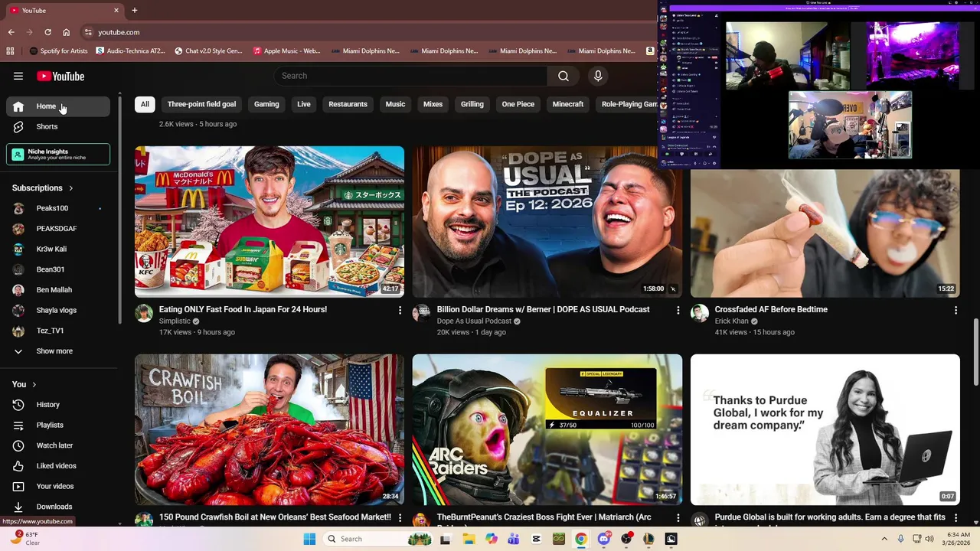Start voice search with microphone icon
980x551 pixels.
(598, 76)
